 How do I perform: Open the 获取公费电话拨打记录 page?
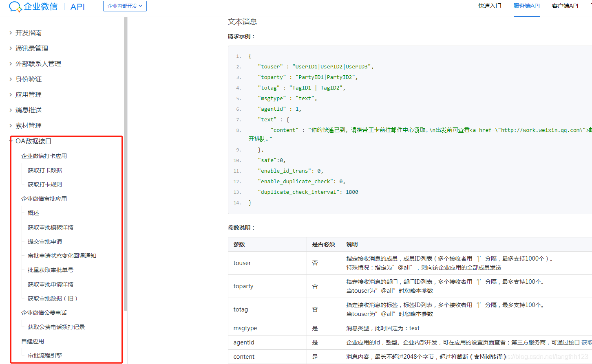click(56, 327)
